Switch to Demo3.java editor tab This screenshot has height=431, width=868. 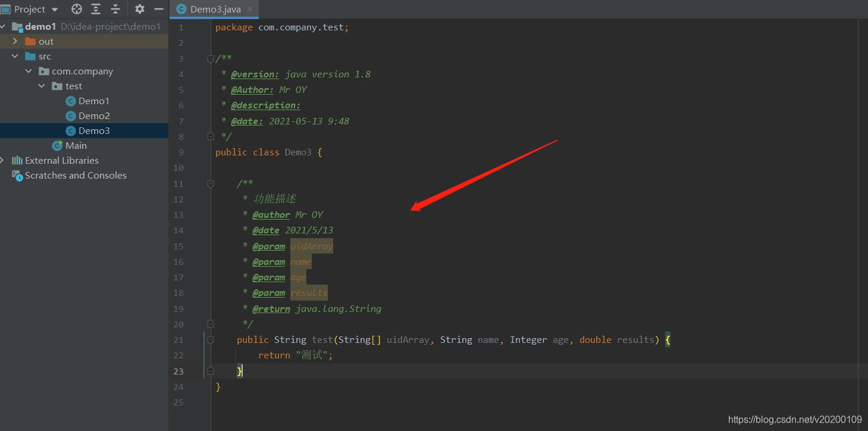coord(215,10)
